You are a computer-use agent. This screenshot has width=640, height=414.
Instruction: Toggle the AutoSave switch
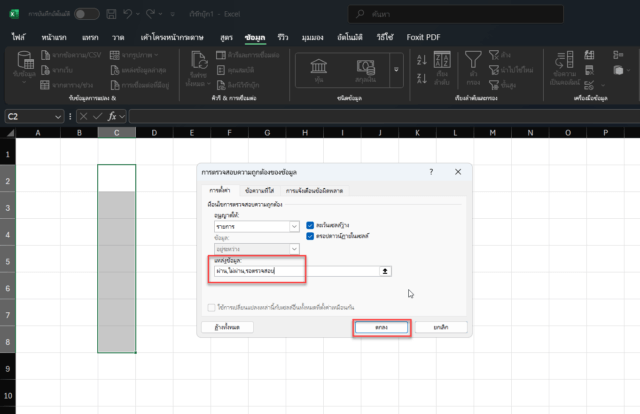[87, 14]
